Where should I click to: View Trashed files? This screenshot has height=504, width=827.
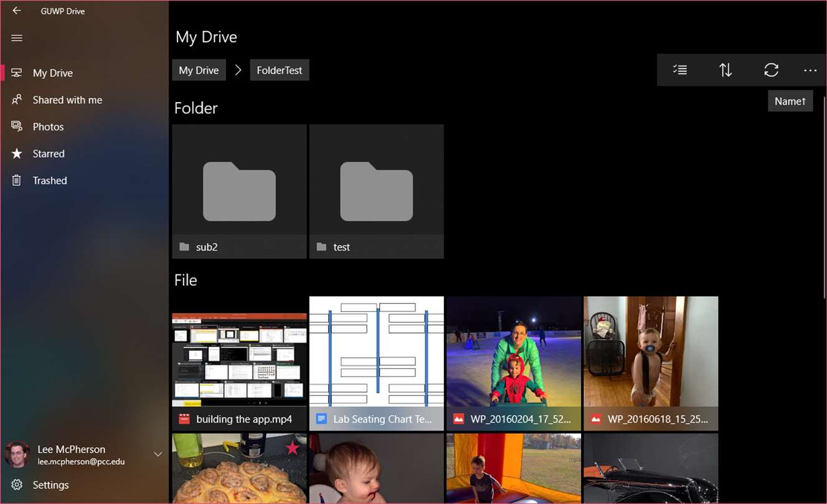pos(85,180)
